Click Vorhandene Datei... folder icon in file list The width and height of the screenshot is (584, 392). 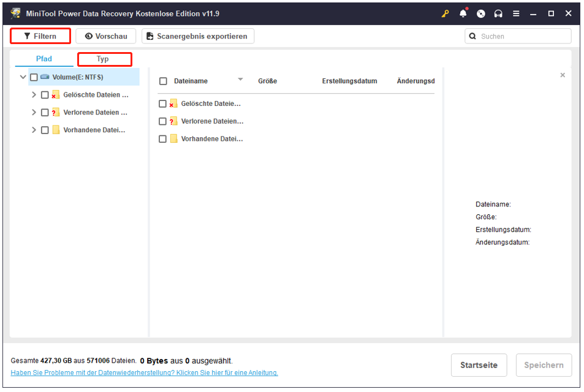[x=173, y=138]
